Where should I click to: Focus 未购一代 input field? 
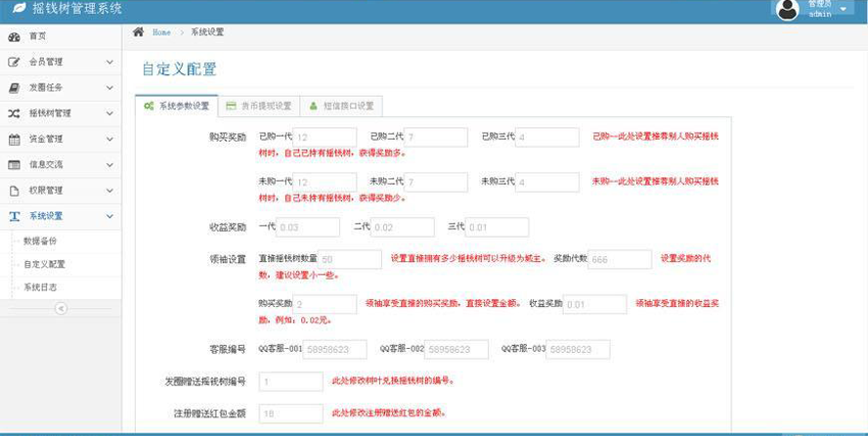pyautogui.click(x=325, y=182)
